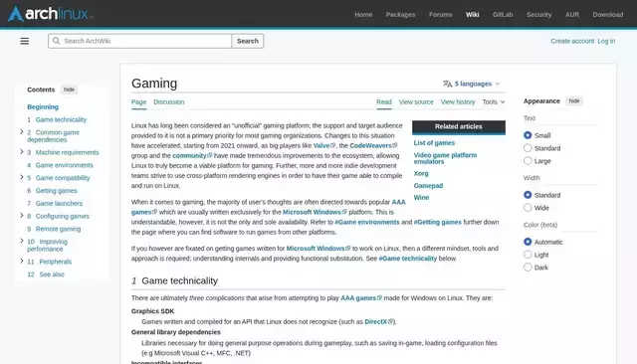
Task: Click external link icon after Valve
Action: (333, 145)
